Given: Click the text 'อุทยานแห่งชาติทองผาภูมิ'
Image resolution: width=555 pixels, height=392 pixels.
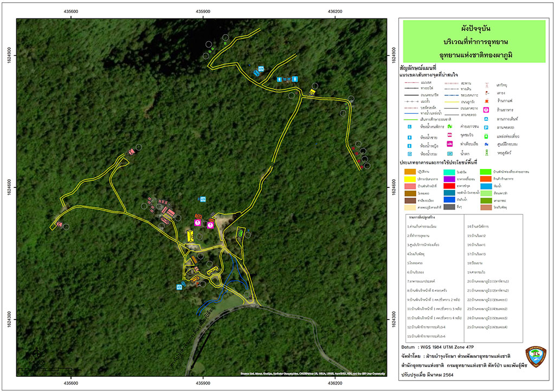Looking at the screenshot, I should tap(476, 55).
